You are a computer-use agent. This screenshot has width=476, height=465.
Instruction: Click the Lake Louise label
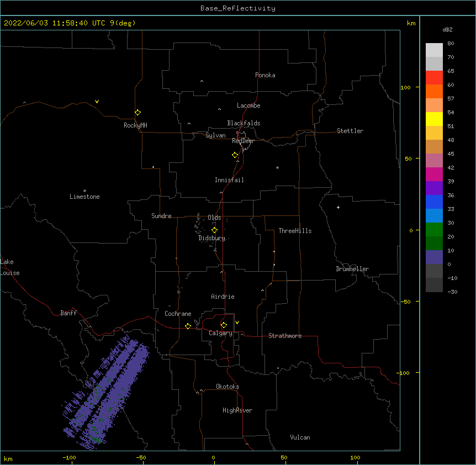(x=10, y=267)
